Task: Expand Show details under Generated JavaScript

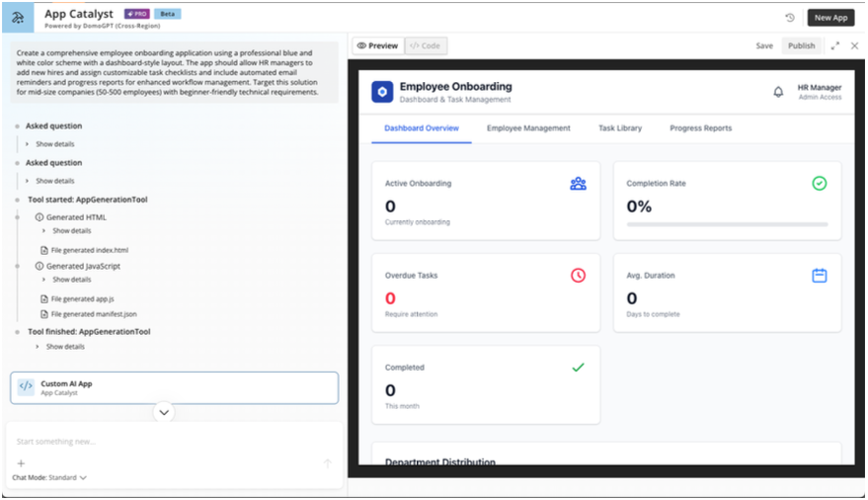Action: (x=67, y=280)
